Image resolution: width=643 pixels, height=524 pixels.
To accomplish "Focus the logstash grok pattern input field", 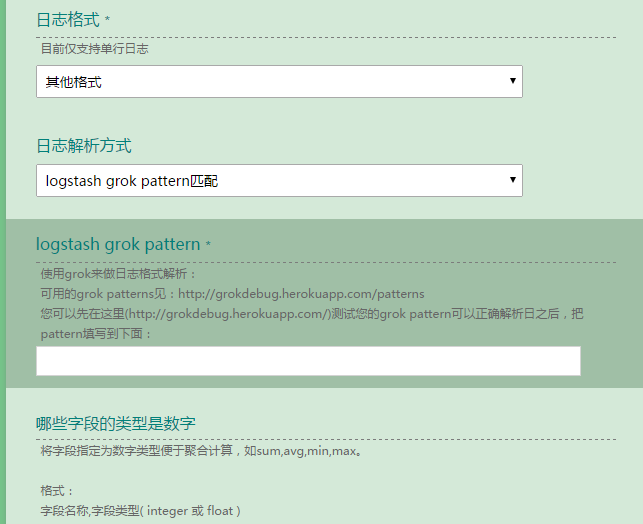I will [308, 361].
